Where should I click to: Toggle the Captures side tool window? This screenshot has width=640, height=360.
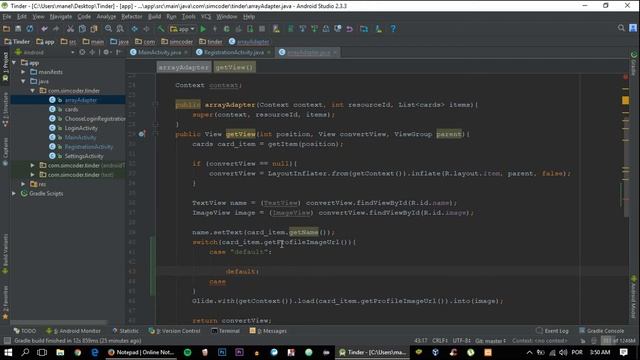(x=5, y=152)
